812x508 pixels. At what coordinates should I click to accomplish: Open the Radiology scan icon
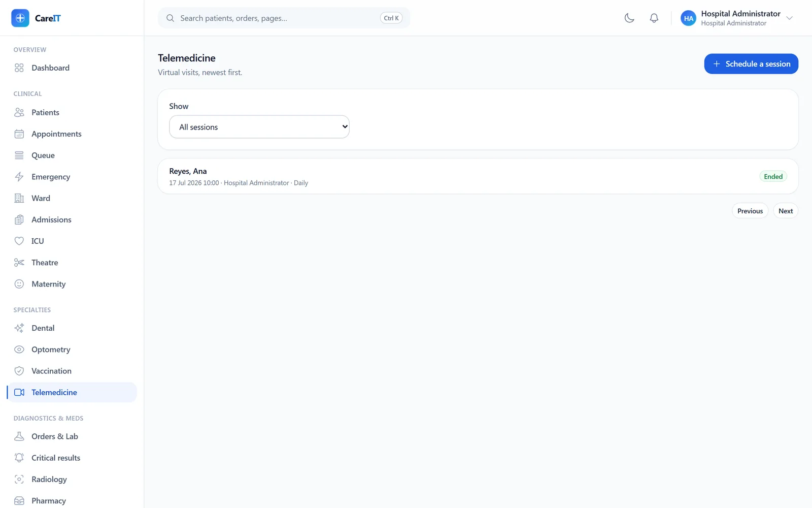pos(19,480)
